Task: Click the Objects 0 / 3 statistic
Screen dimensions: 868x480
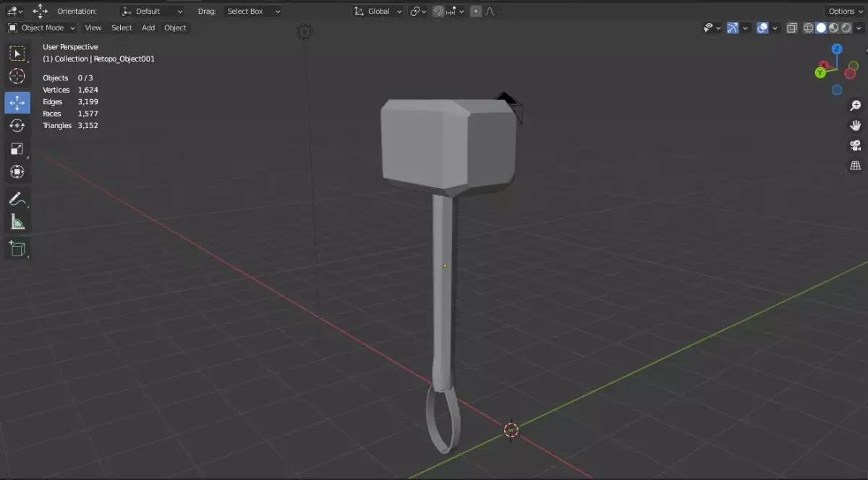Action: pyautogui.click(x=68, y=78)
